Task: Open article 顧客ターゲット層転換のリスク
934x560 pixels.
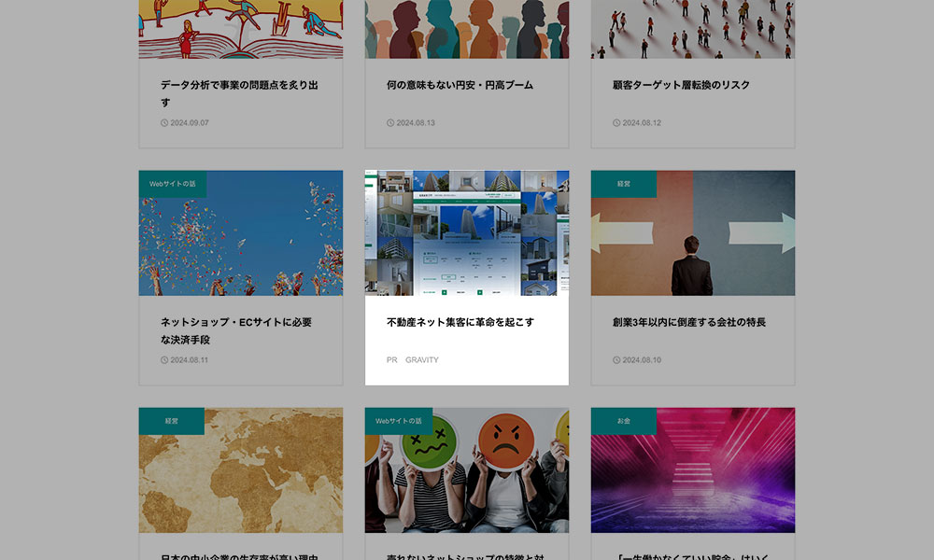Action: click(681, 85)
